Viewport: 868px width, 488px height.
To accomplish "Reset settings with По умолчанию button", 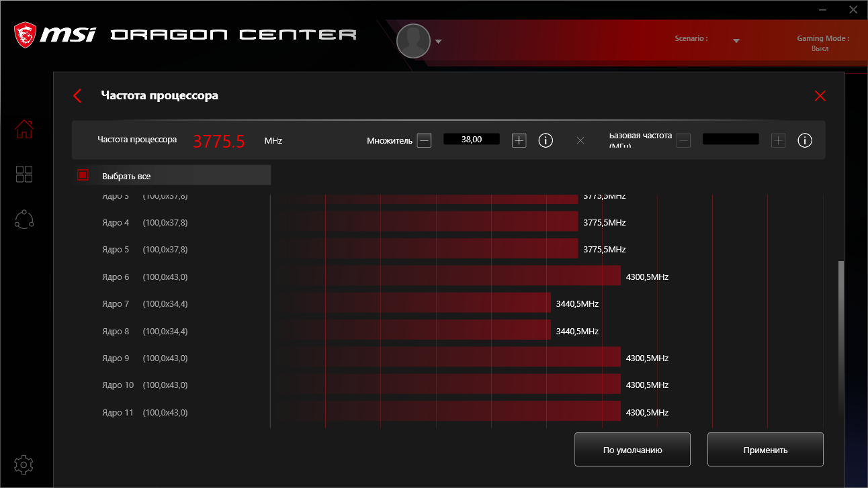I will (x=632, y=450).
